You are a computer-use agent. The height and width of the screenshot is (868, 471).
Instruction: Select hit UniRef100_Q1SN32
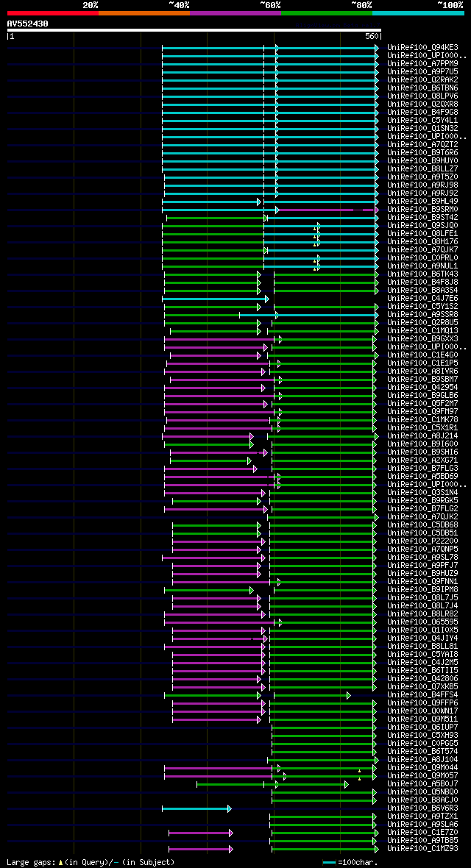tap(422, 129)
